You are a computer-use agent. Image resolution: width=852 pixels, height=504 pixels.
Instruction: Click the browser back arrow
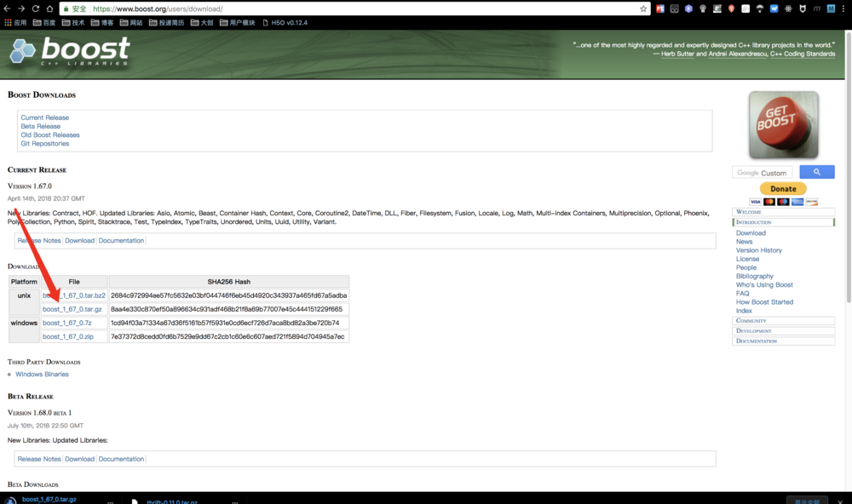point(7,9)
